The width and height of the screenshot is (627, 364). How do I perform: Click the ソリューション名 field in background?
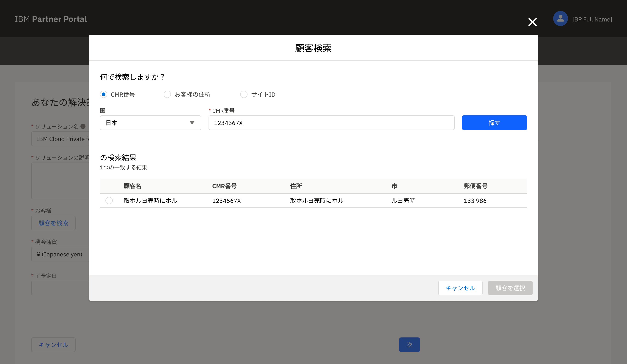[60, 139]
